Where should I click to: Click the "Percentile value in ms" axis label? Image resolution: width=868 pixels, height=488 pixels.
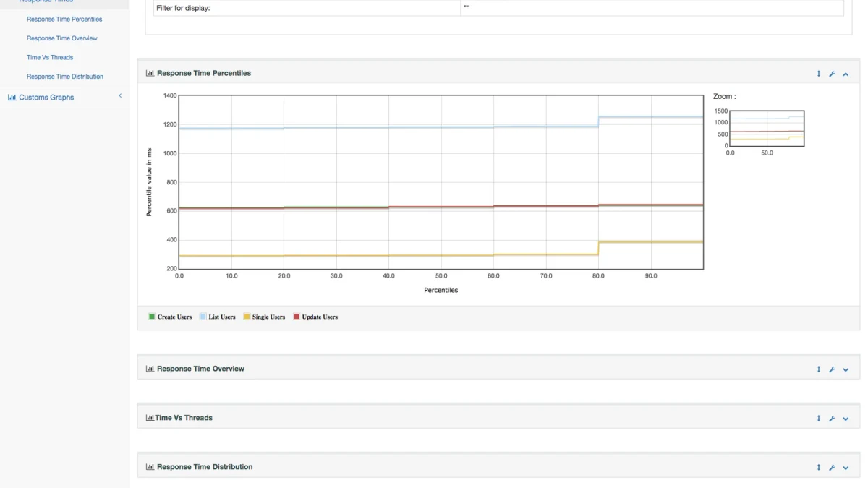[x=149, y=182]
